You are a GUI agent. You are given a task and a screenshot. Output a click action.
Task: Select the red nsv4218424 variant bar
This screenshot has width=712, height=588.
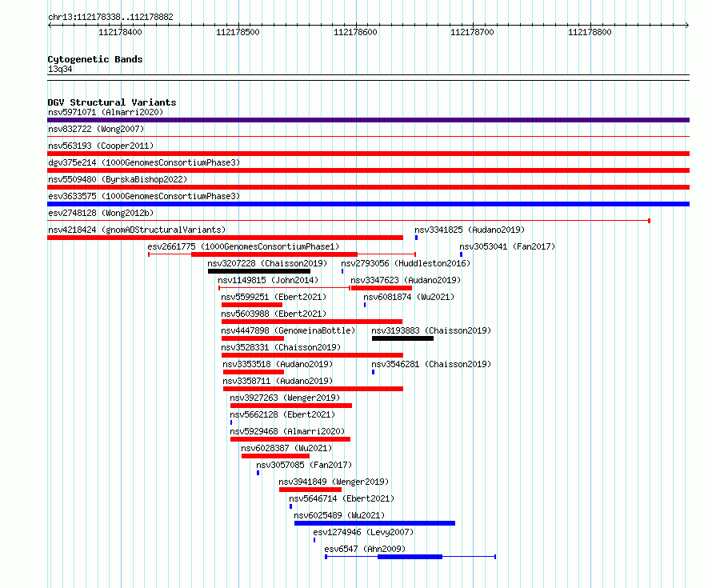point(226,238)
